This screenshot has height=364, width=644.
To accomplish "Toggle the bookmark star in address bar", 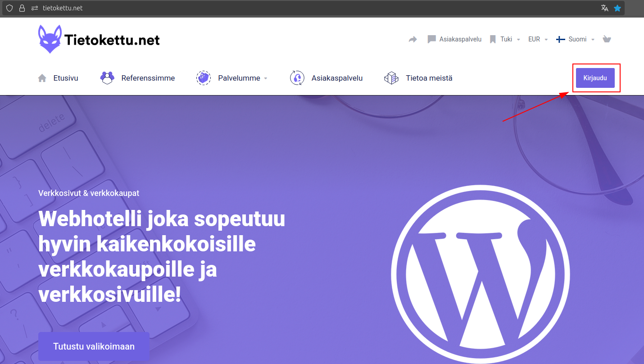I will [x=617, y=8].
